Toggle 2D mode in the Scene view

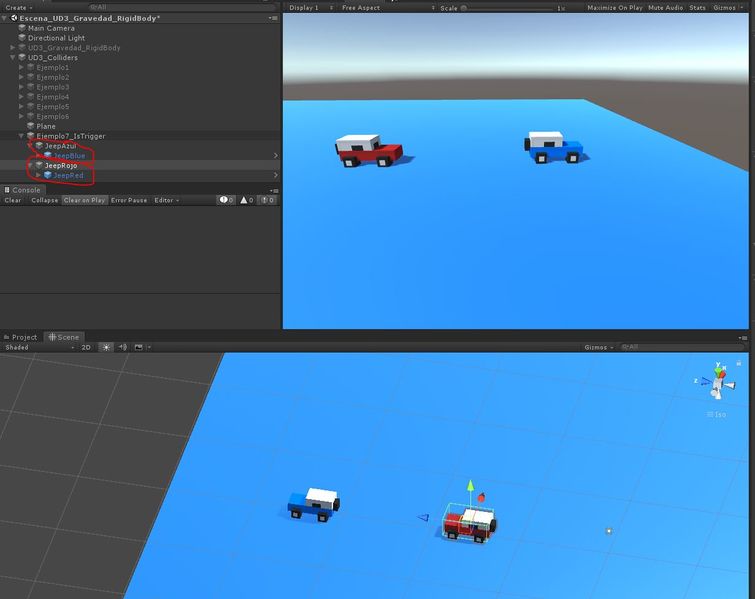[86, 347]
